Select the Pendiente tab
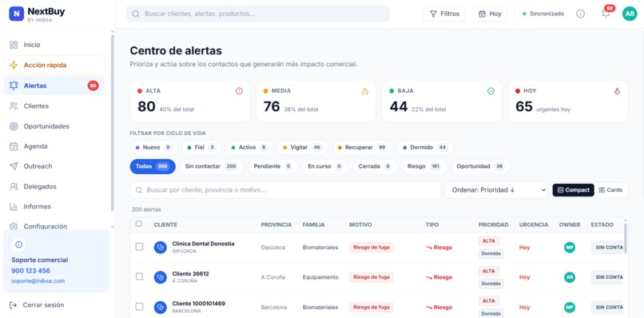The image size is (644, 318). tap(273, 166)
